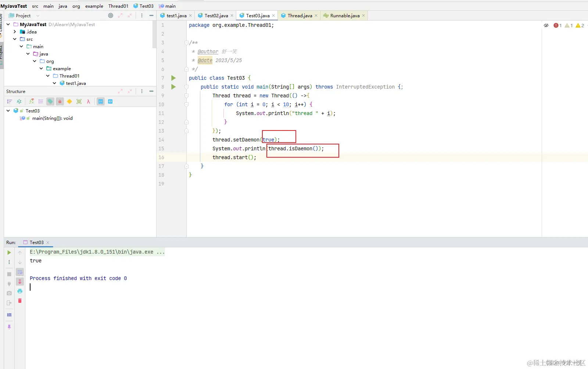Click the Exit icon in Run toolbar
Image resolution: width=588 pixels, height=369 pixels.
[9, 303]
